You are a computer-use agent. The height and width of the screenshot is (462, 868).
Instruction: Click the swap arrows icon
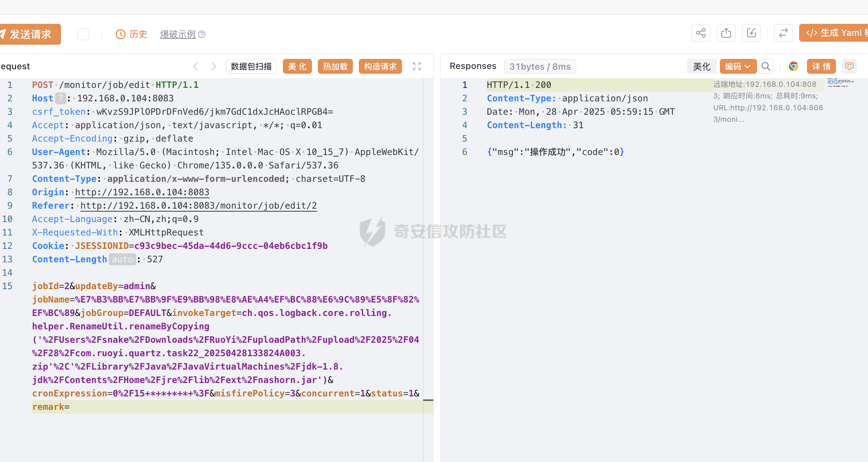(x=783, y=33)
